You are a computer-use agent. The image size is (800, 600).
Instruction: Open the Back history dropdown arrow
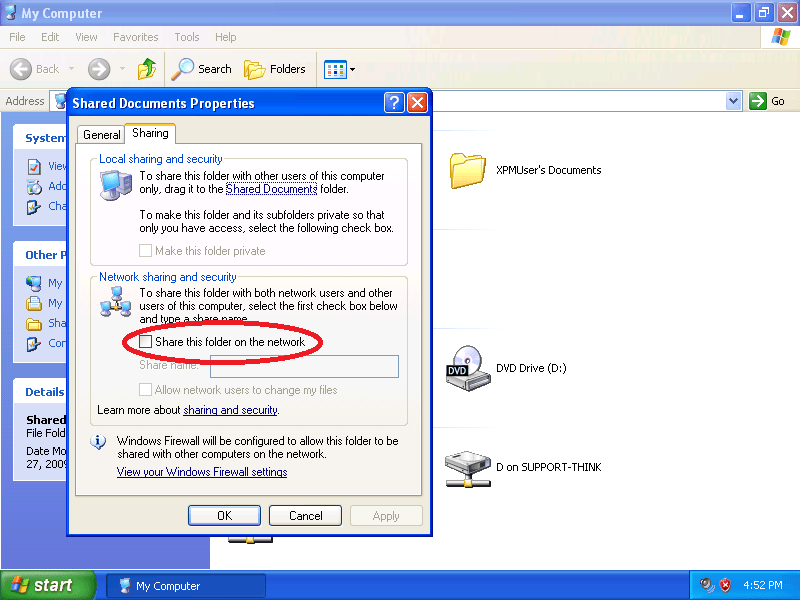71,69
